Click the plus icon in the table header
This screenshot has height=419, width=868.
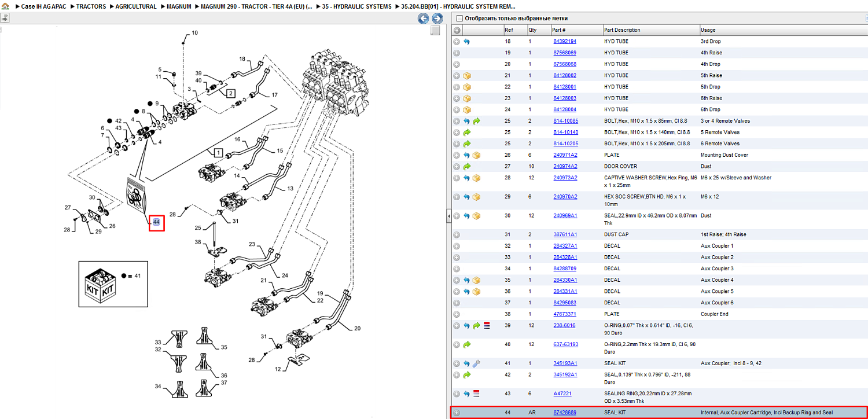457,30
